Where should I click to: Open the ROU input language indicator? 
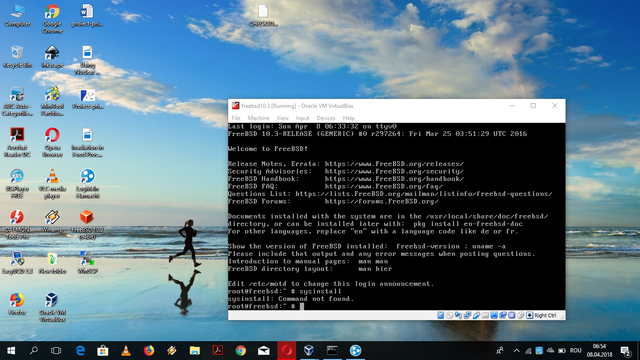(x=576, y=351)
